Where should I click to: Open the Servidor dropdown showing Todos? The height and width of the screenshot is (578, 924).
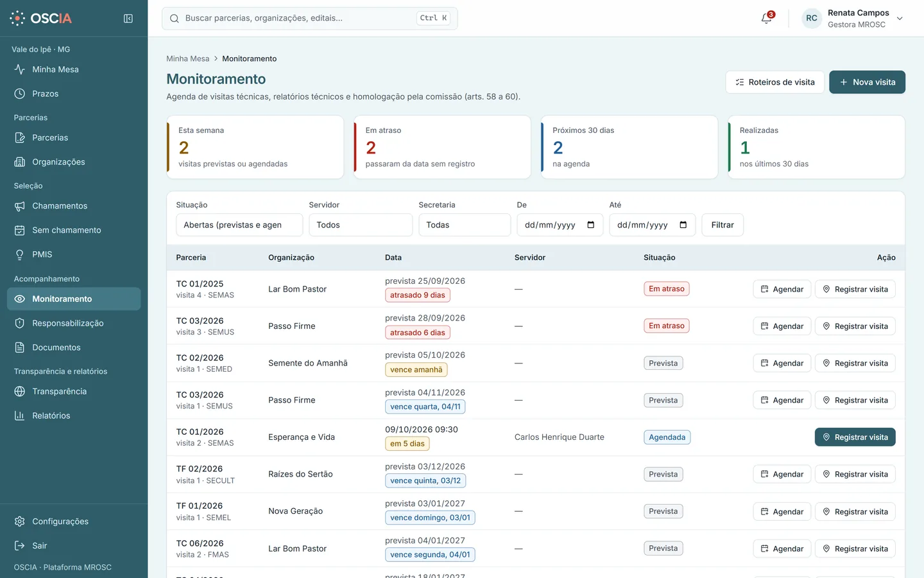pyautogui.click(x=361, y=225)
